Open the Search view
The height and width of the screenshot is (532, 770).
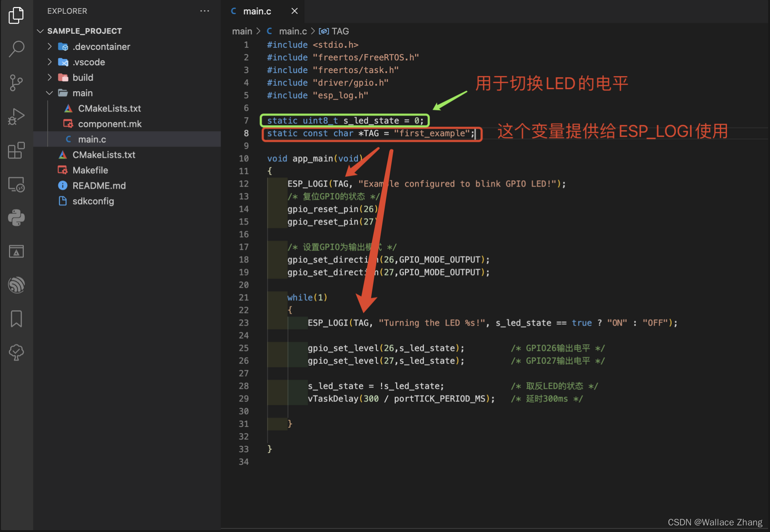(x=16, y=48)
